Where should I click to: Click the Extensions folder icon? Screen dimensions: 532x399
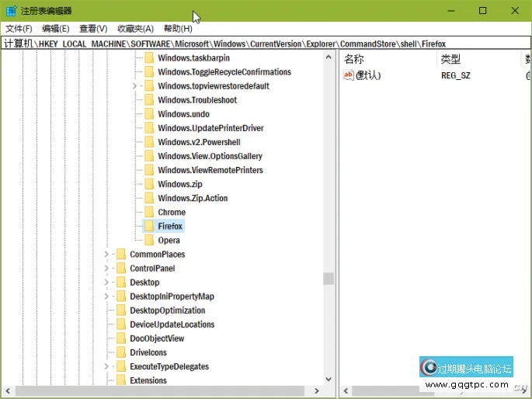coord(120,380)
